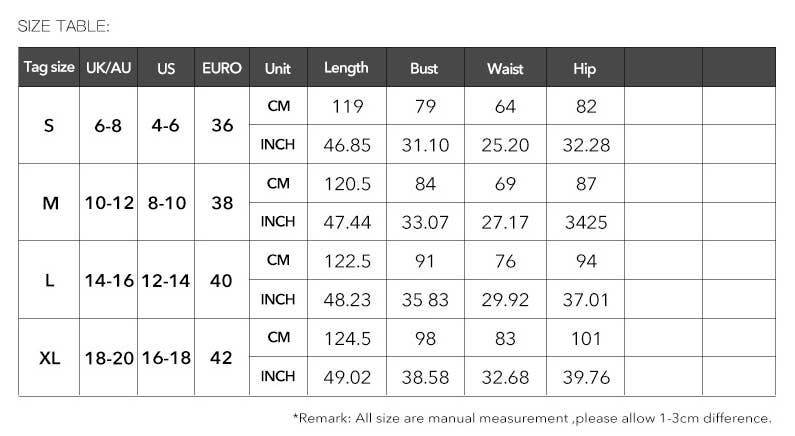Viewport: 795px width, 436px height.
Task: Select the 46.85 inch length value
Action: point(347,145)
